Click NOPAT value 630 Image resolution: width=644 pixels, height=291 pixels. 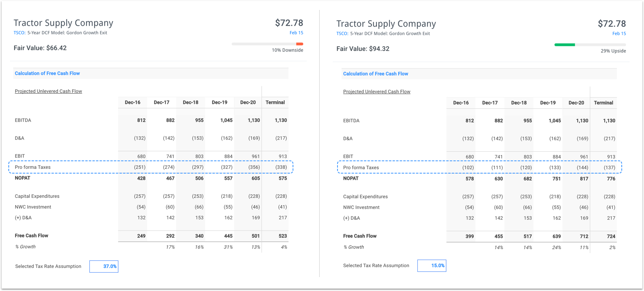499,179
